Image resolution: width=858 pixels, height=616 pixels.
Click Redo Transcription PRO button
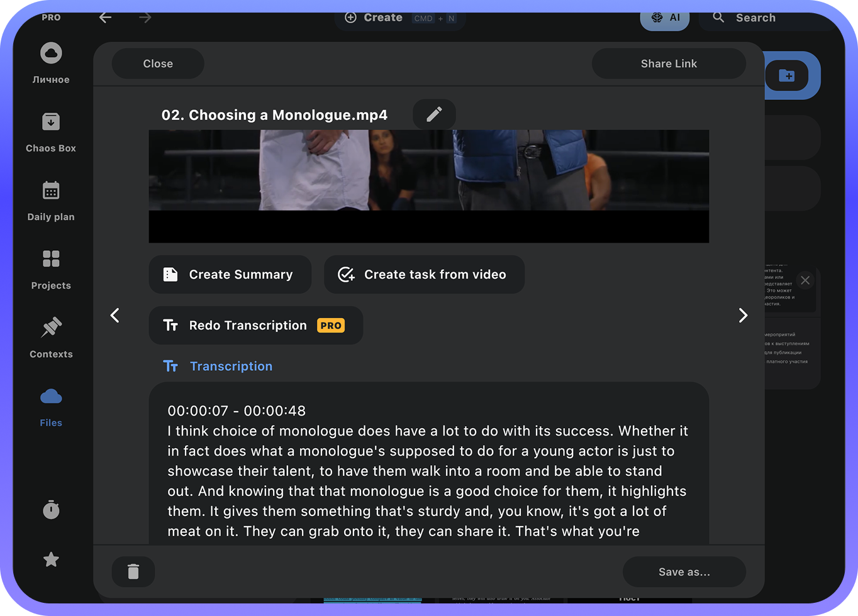[x=256, y=325]
